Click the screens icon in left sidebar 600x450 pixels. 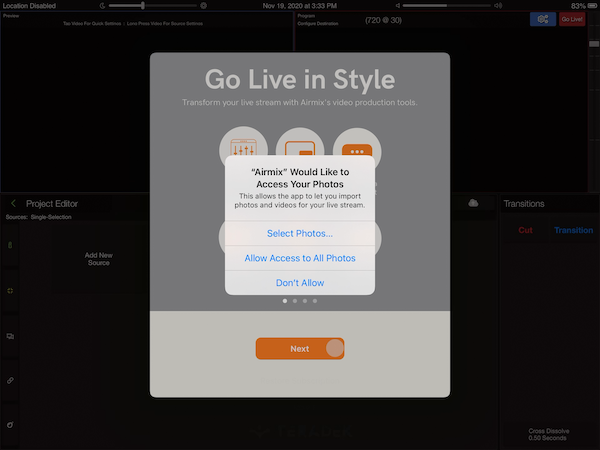click(x=10, y=336)
